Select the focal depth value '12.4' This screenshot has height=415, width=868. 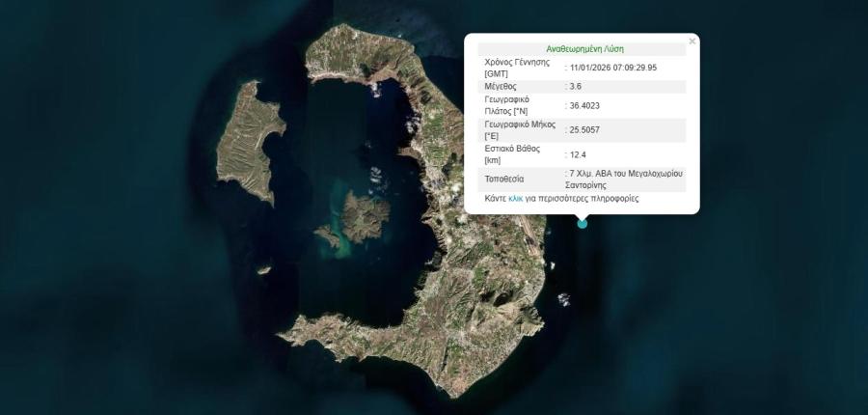pos(578,154)
